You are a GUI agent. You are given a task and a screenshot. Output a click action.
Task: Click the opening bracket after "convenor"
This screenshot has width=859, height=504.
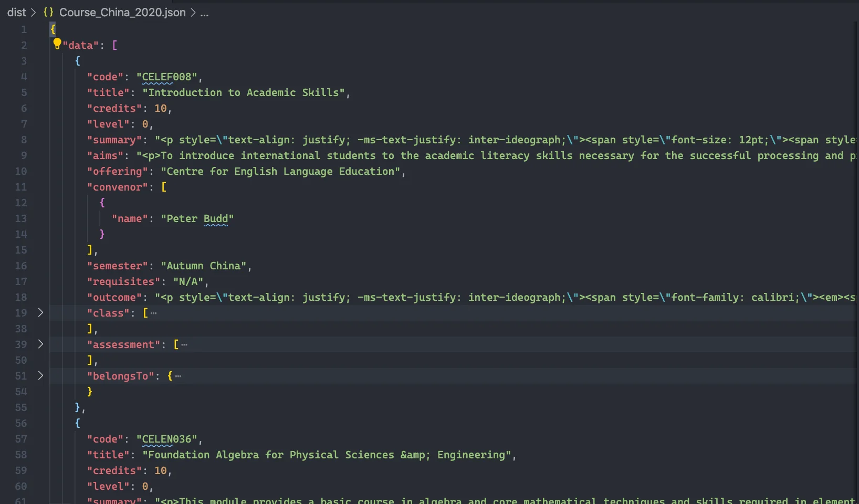[x=164, y=187]
